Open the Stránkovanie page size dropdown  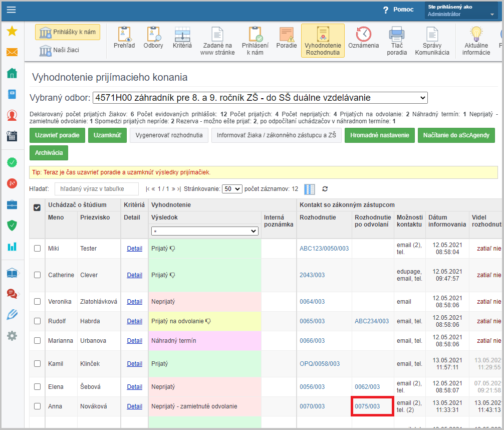point(232,189)
